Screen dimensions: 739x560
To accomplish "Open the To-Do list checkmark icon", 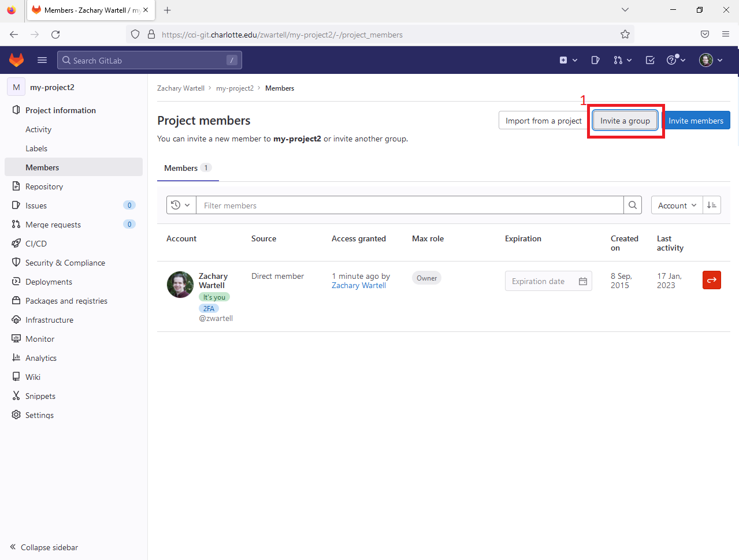I will 650,60.
